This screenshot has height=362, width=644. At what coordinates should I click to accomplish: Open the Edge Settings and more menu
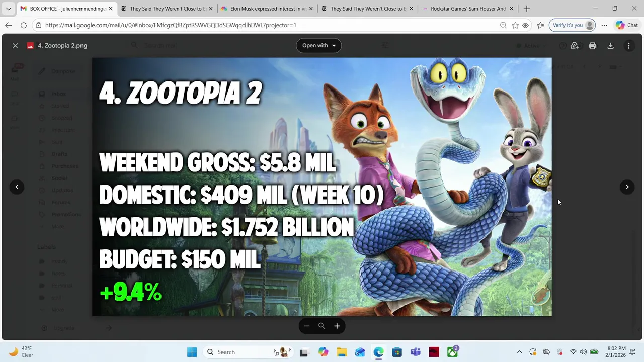pyautogui.click(x=604, y=25)
